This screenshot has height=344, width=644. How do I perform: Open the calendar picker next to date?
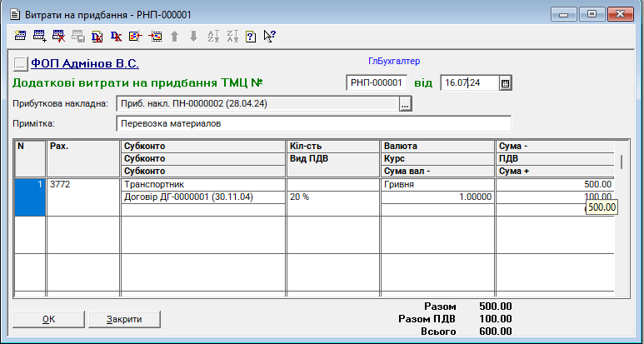505,82
